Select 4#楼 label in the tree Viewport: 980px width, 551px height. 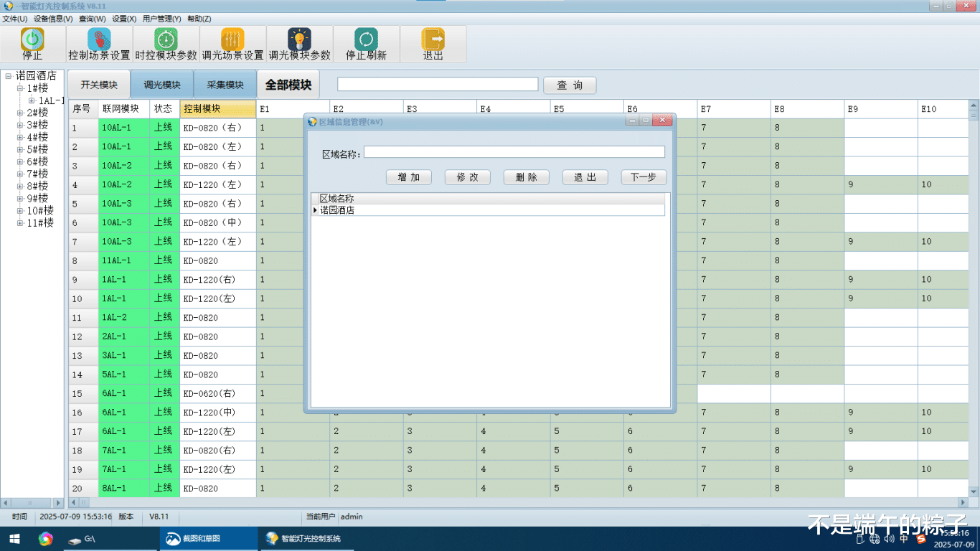(x=37, y=137)
